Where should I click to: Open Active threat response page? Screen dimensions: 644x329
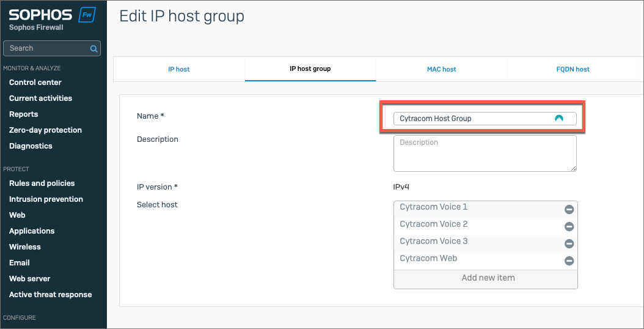(50, 295)
